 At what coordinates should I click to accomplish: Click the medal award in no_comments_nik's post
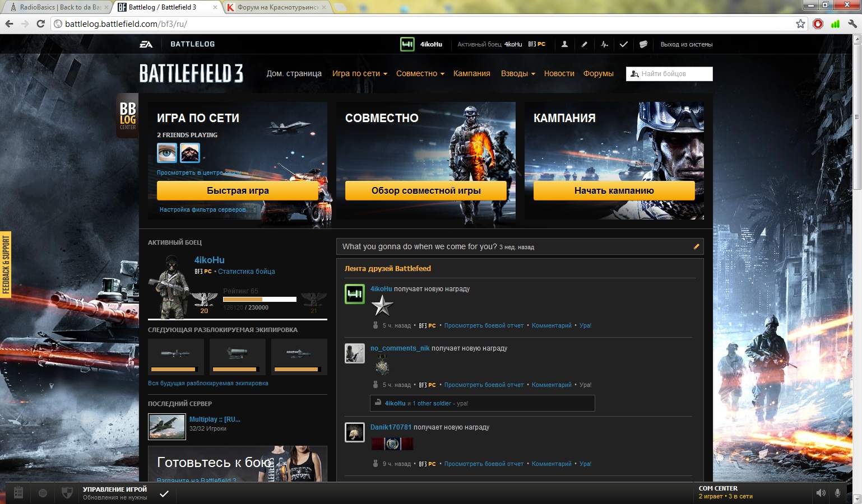(x=382, y=365)
